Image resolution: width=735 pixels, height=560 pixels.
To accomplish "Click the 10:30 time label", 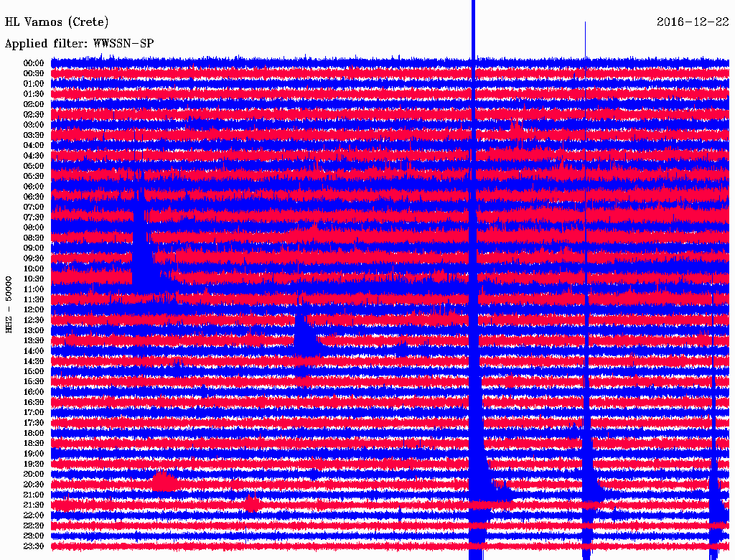I will click(x=34, y=279).
